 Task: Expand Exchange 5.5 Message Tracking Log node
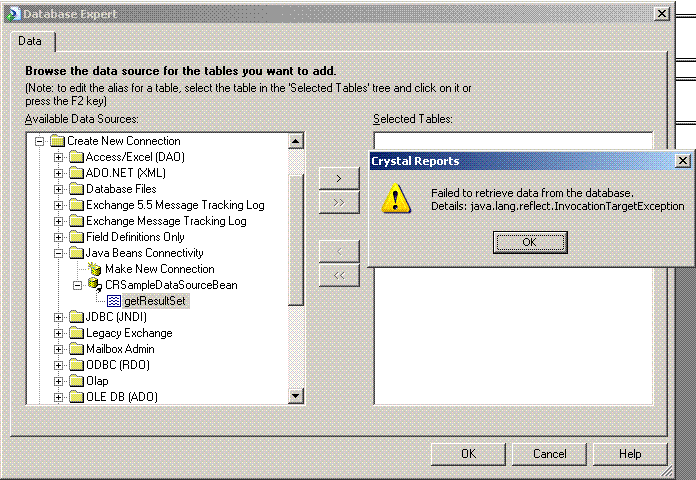[58, 206]
